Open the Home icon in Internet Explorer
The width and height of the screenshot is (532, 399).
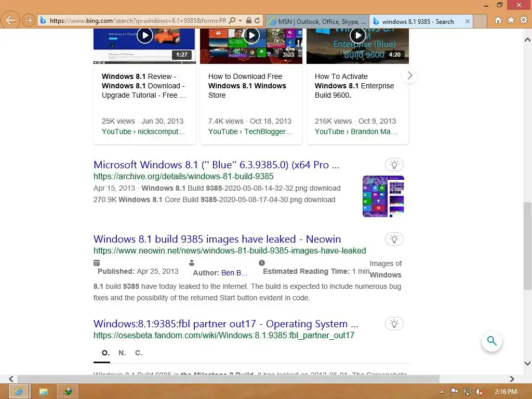tap(498, 20)
